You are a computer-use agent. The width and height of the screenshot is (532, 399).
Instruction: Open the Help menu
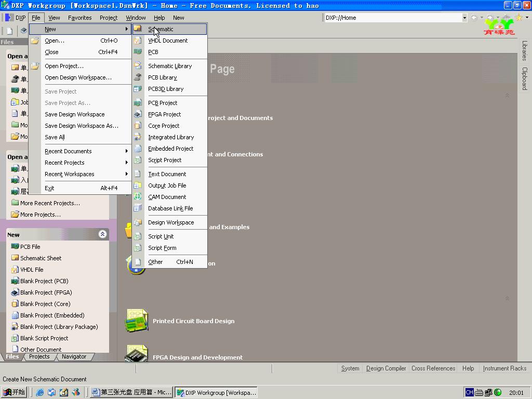point(159,18)
